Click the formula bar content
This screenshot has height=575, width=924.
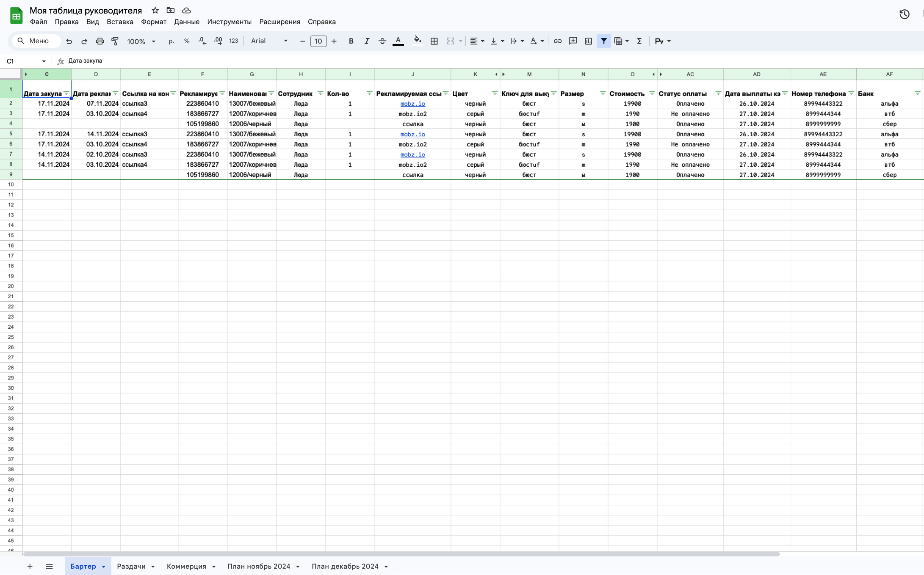point(85,61)
